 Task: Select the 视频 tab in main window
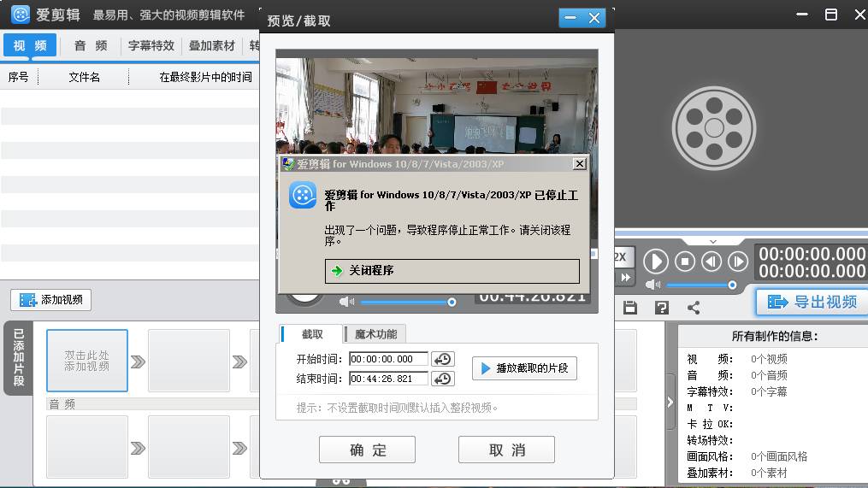[x=30, y=45]
